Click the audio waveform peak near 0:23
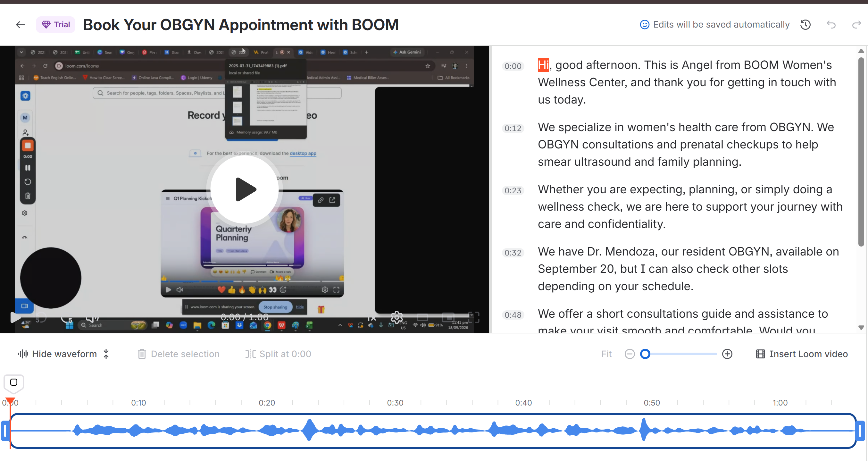Viewport: 868px width, 461px height. click(x=309, y=430)
